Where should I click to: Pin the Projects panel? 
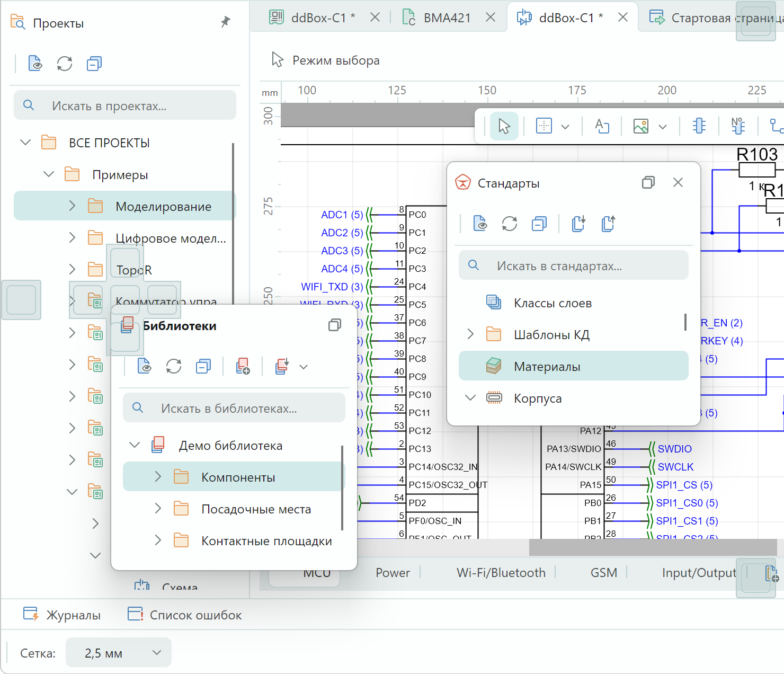click(x=226, y=22)
